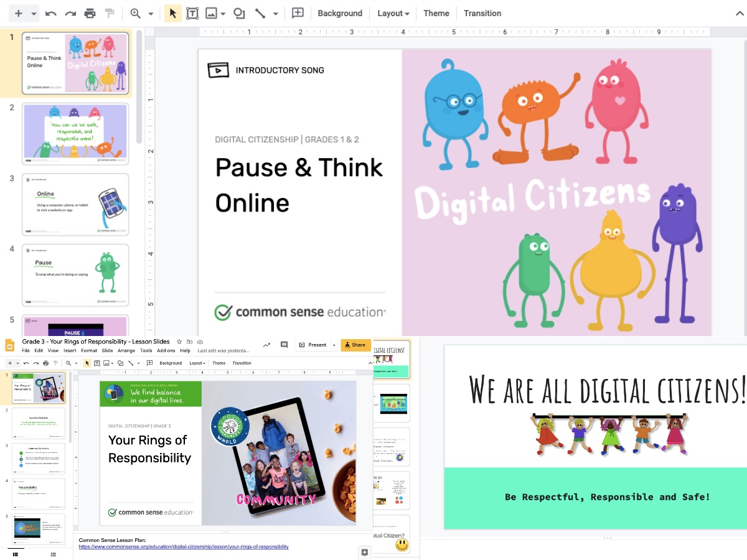Select the Text box tool in top window
Viewport: 747px width, 560px height.
(192, 13)
